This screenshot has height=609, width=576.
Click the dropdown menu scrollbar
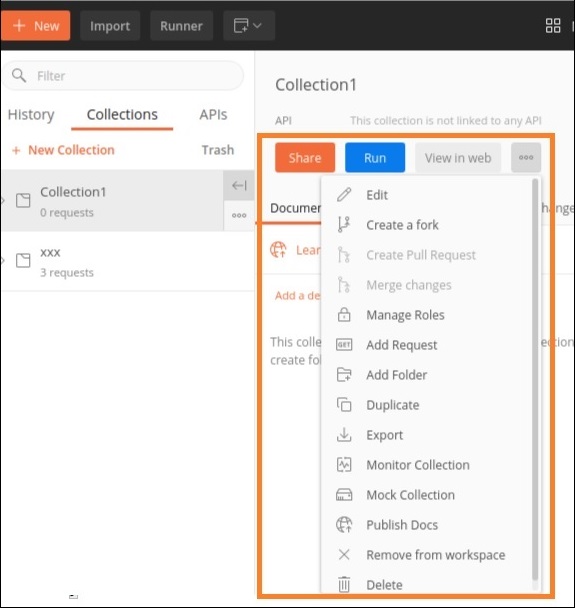(x=535, y=379)
